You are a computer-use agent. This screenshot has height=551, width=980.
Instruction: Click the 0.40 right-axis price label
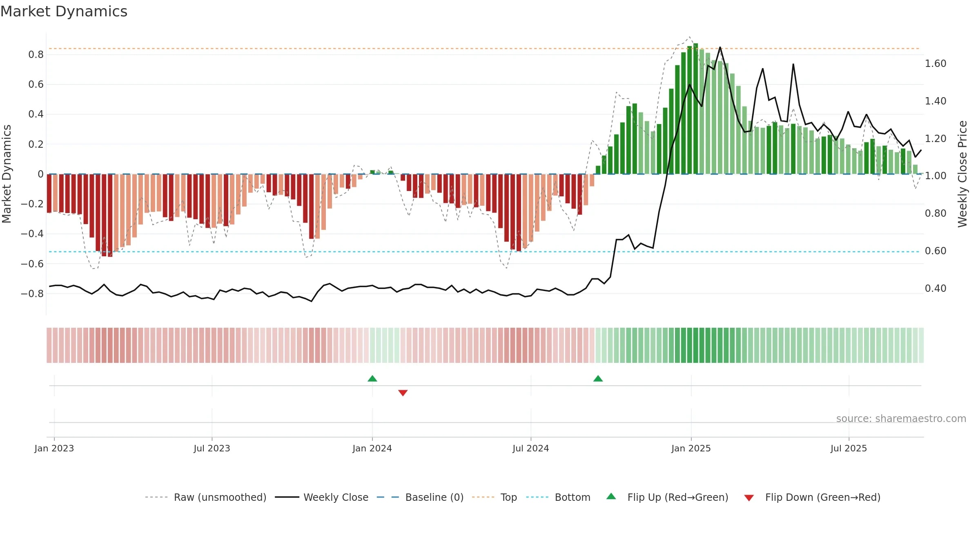[x=935, y=289]
